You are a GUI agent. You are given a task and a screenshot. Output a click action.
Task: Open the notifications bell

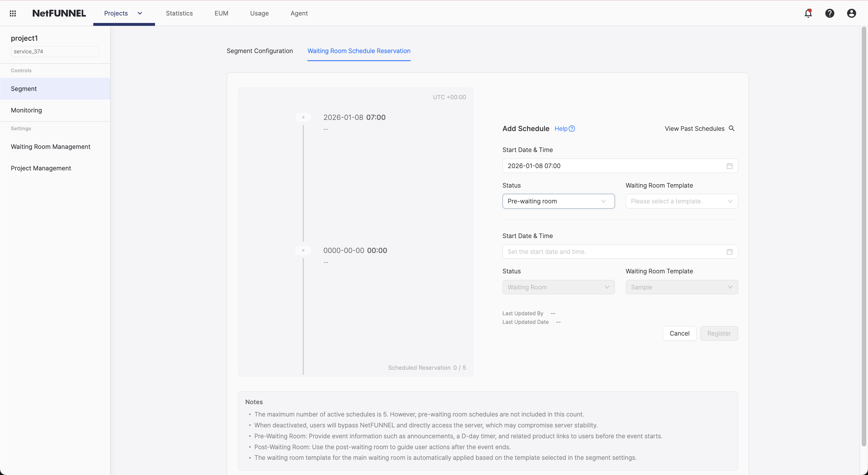[x=808, y=13]
